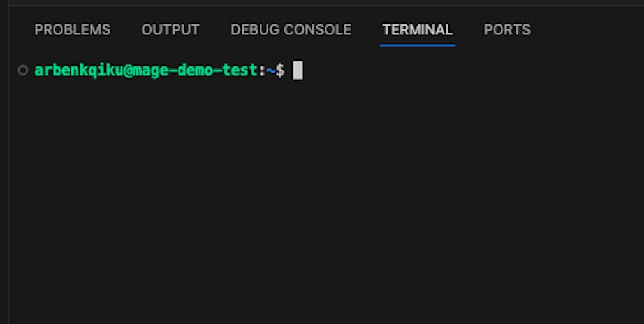
Task: Click the colon after mage-demo-test
Action: click(261, 71)
